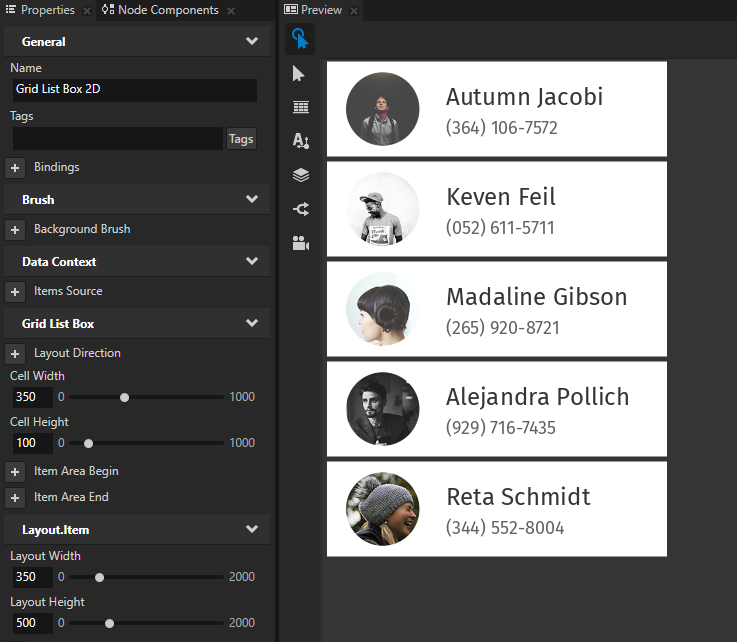The image size is (737, 642).
Task: Open the stacked layers tool
Action: (x=300, y=175)
